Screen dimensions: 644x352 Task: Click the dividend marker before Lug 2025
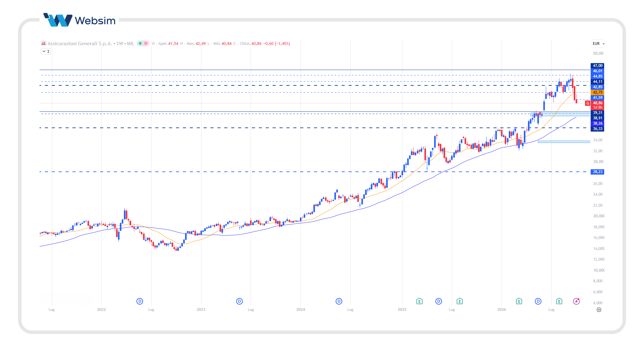click(439, 301)
